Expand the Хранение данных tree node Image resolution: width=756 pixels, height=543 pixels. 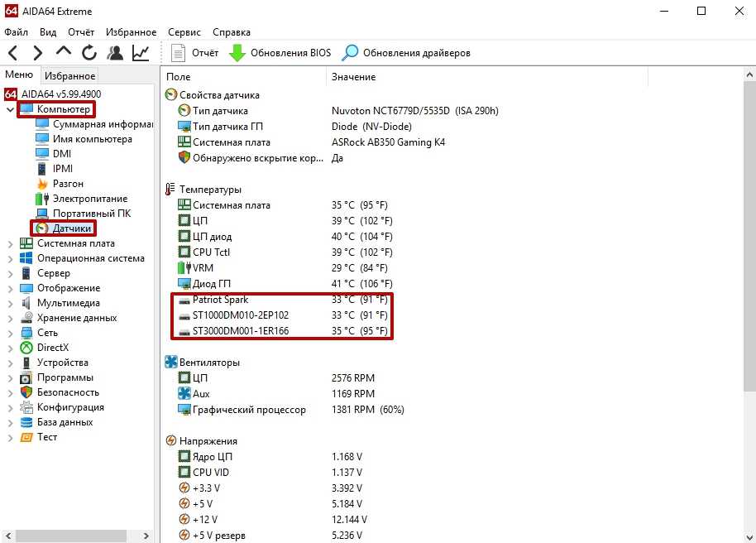[10, 319]
